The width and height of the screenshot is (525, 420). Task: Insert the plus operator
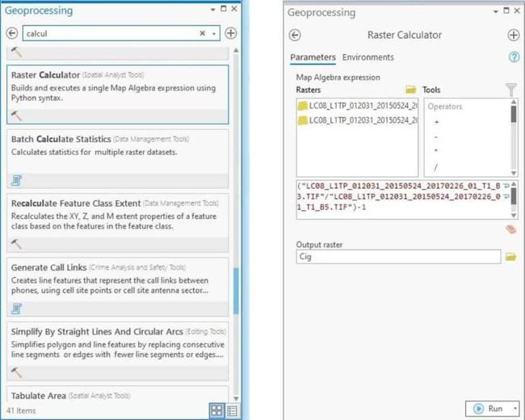point(437,122)
